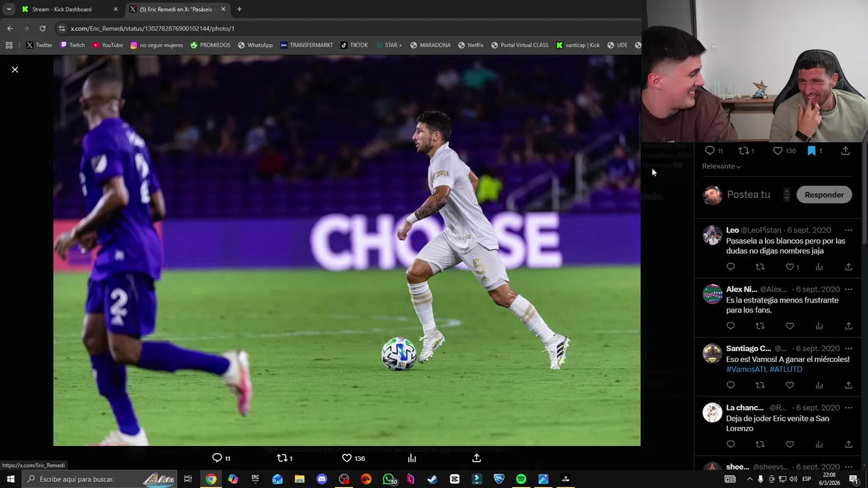The width and height of the screenshot is (868, 488).
Task: Open the PROMIEDOS bookmark
Action: [x=210, y=45]
